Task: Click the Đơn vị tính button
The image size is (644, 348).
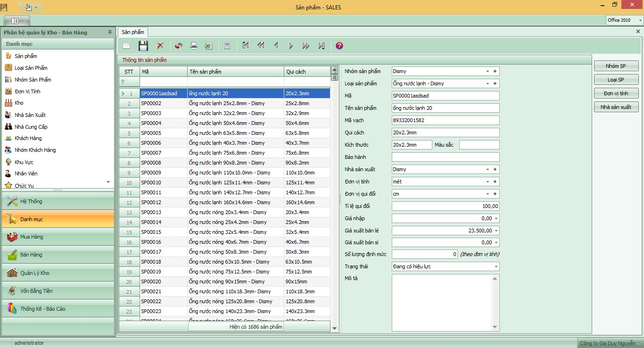Action: [x=616, y=93]
